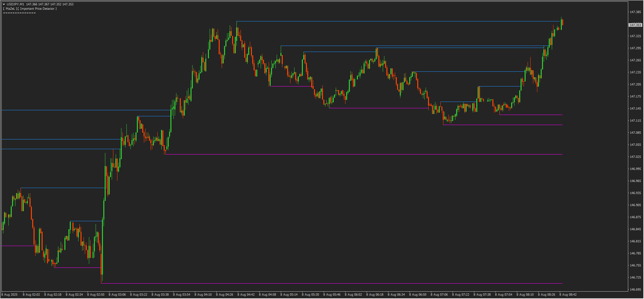The height and width of the screenshot is (299, 644).
Task: Click the 147.265 price scale label
Action: tap(635, 60)
